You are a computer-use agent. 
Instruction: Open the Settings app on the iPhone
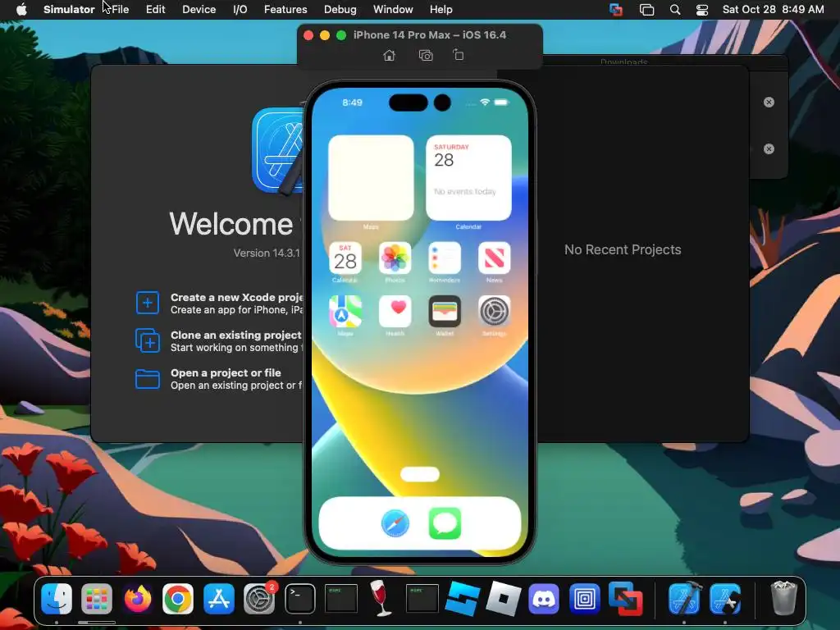tap(494, 311)
